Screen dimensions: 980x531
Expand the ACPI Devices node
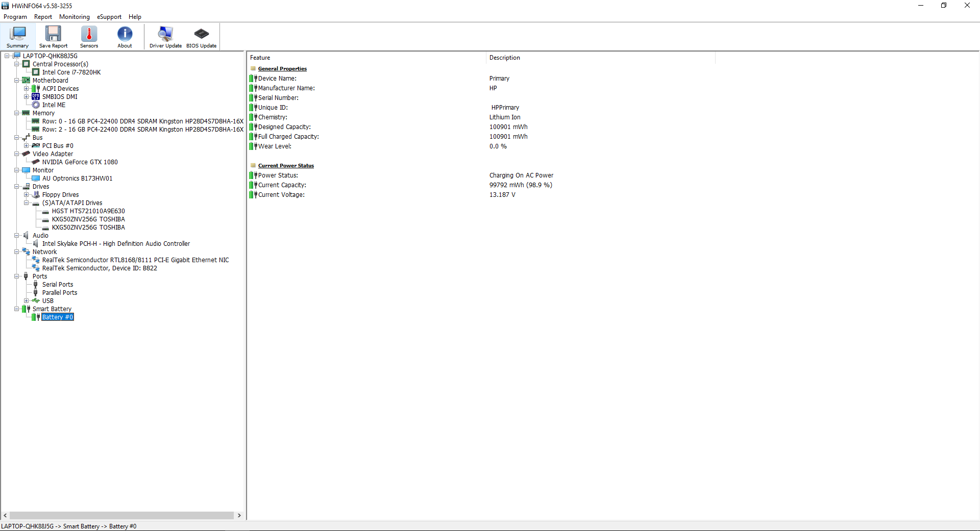27,89
